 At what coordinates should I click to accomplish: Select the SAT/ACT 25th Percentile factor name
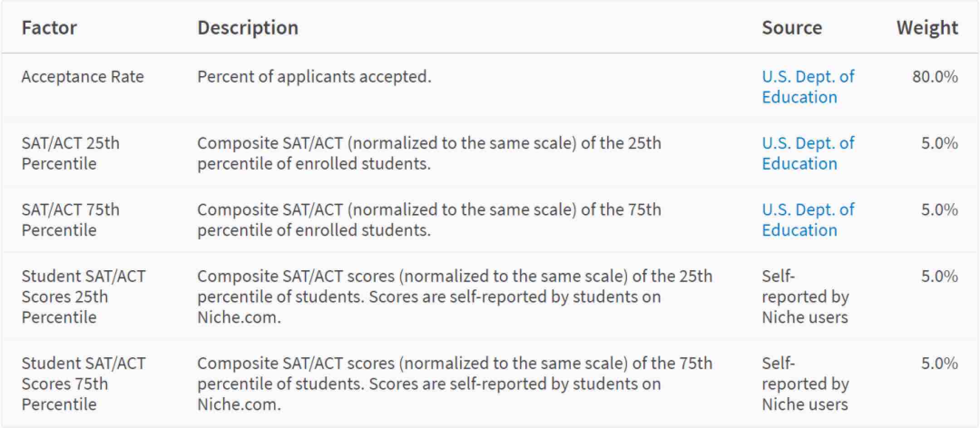70,153
